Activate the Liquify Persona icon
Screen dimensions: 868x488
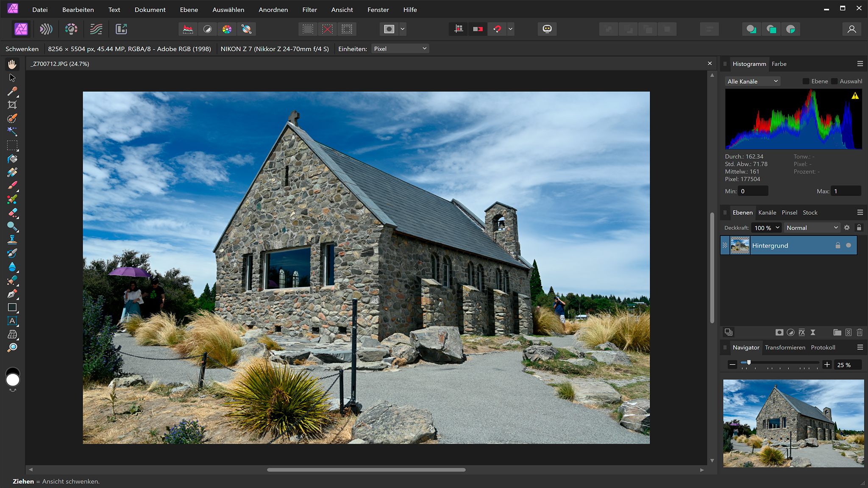(46, 29)
